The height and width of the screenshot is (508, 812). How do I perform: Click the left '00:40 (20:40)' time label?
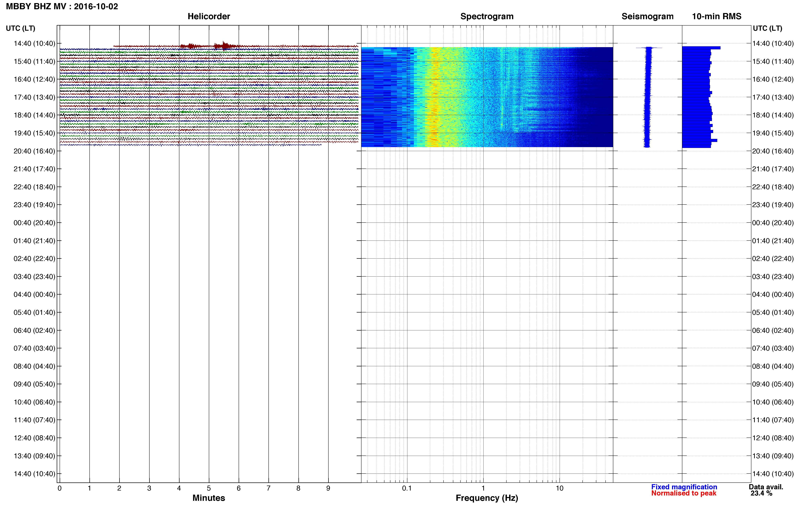[34, 223]
